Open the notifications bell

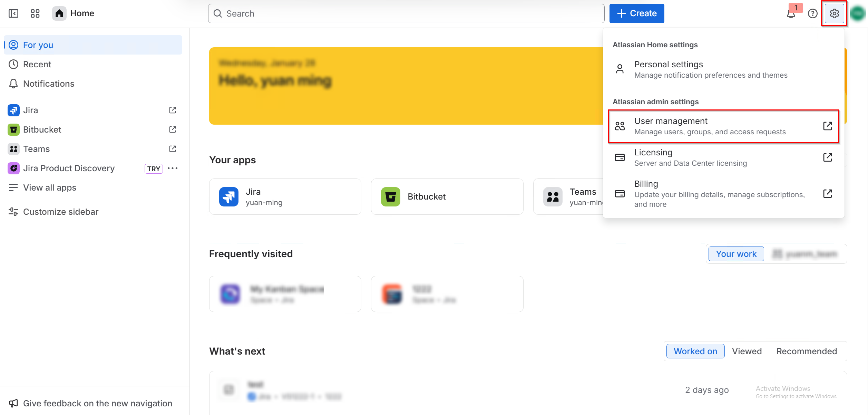coord(791,14)
